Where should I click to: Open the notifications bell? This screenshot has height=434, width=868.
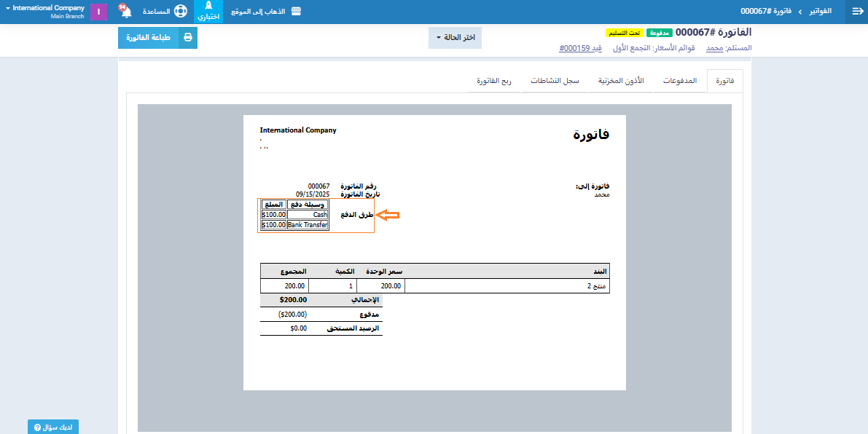[x=125, y=12]
